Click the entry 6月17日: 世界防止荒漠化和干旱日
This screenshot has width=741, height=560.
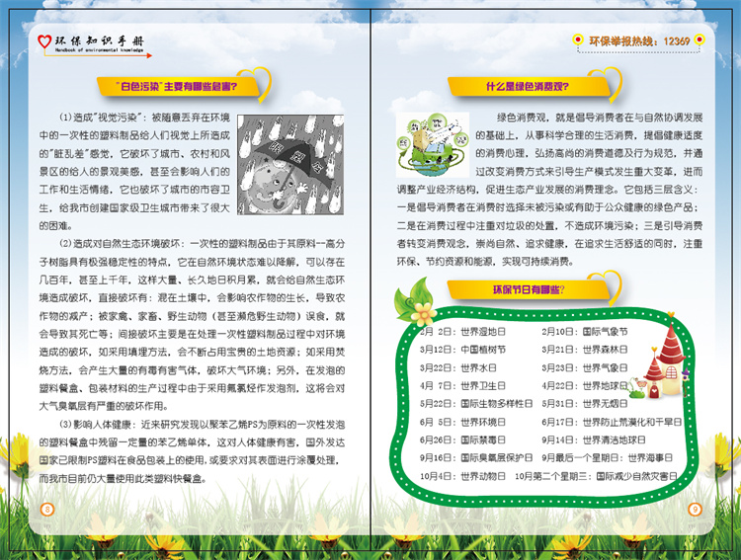[612, 422]
